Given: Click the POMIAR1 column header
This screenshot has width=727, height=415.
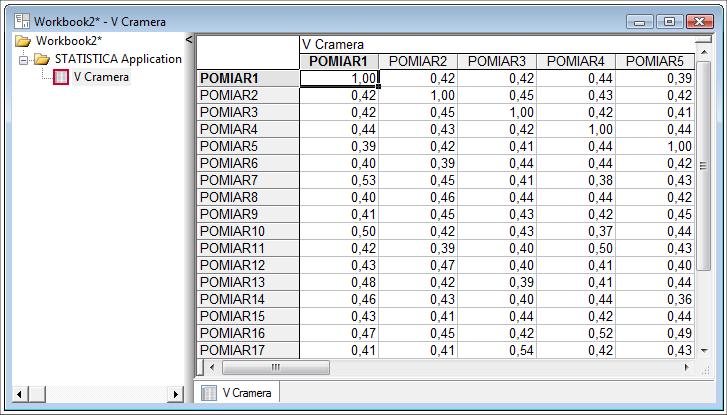Looking at the screenshot, I should (x=339, y=61).
